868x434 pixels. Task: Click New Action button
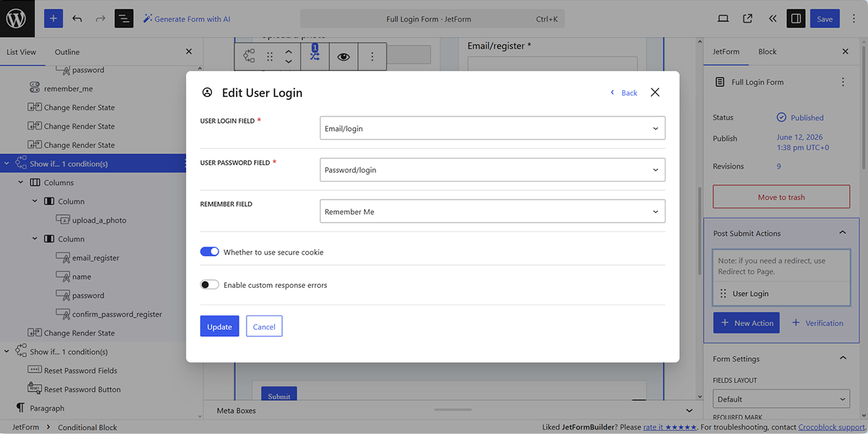(746, 323)
